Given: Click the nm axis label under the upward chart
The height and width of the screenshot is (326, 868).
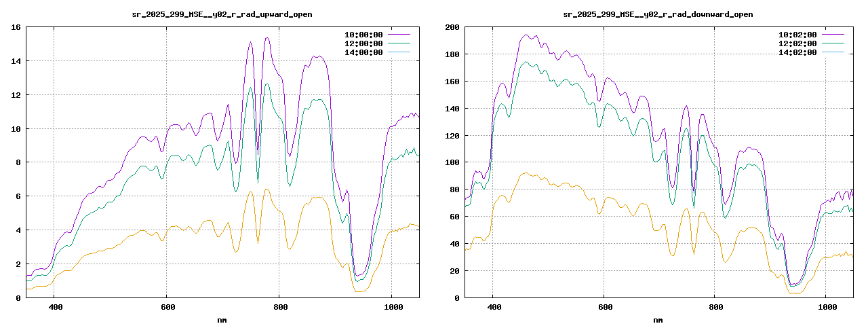Looking at the screenshot, I should (222, 319).
